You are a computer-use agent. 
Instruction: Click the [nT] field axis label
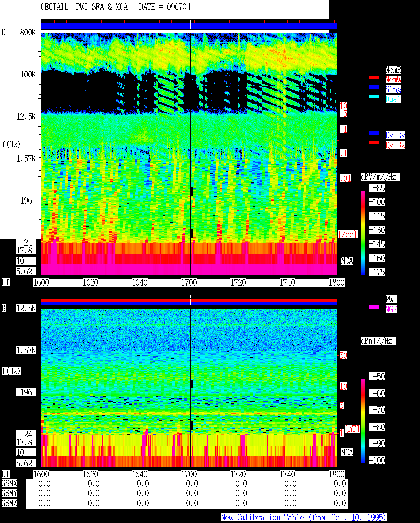pyautogui.click(x=352, y=429)
